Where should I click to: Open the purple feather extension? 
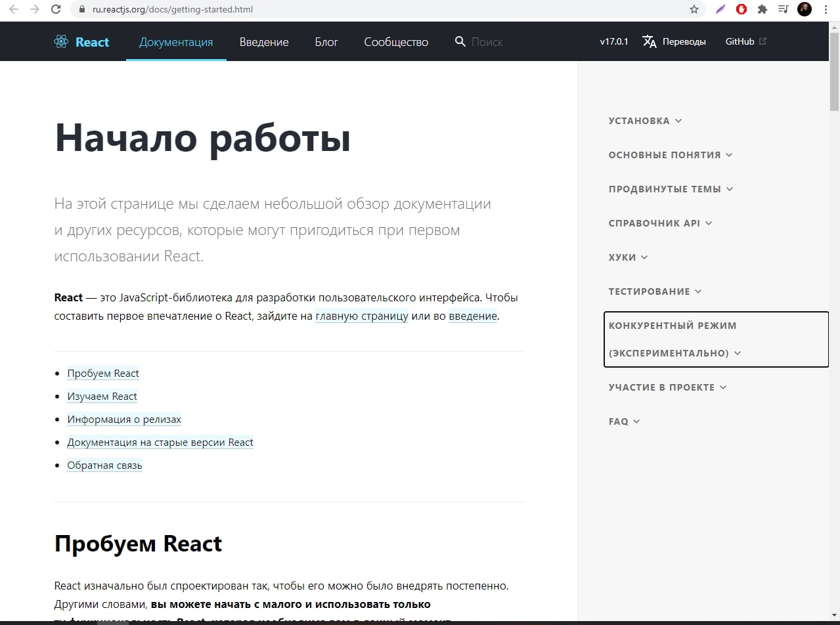[720, 9]
